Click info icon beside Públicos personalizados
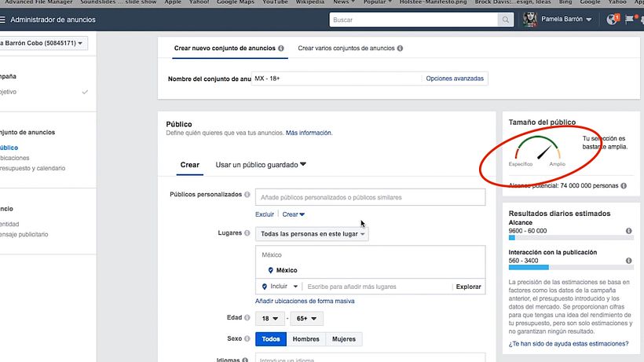 click(247, 195)
